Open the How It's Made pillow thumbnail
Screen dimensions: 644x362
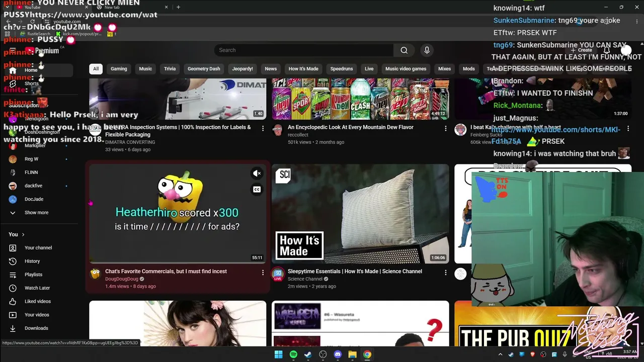360,214
